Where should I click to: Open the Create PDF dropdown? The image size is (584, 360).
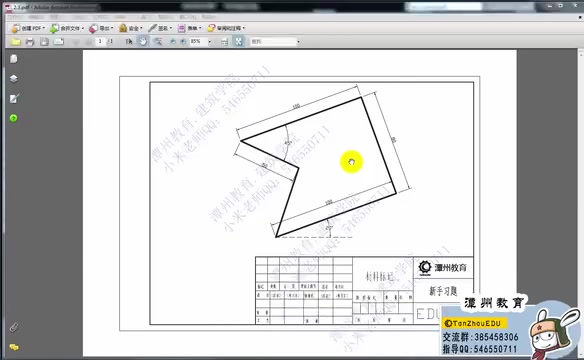28,28
